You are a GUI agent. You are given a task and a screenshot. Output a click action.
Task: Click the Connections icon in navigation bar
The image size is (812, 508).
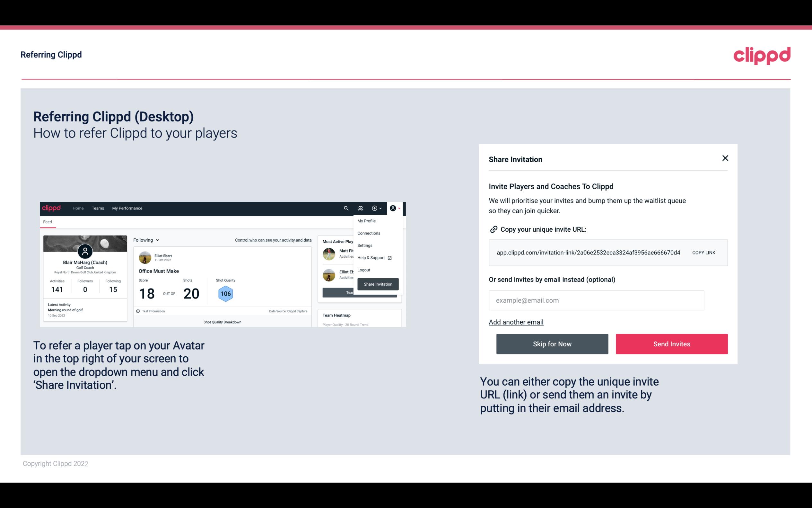[360, 208]
